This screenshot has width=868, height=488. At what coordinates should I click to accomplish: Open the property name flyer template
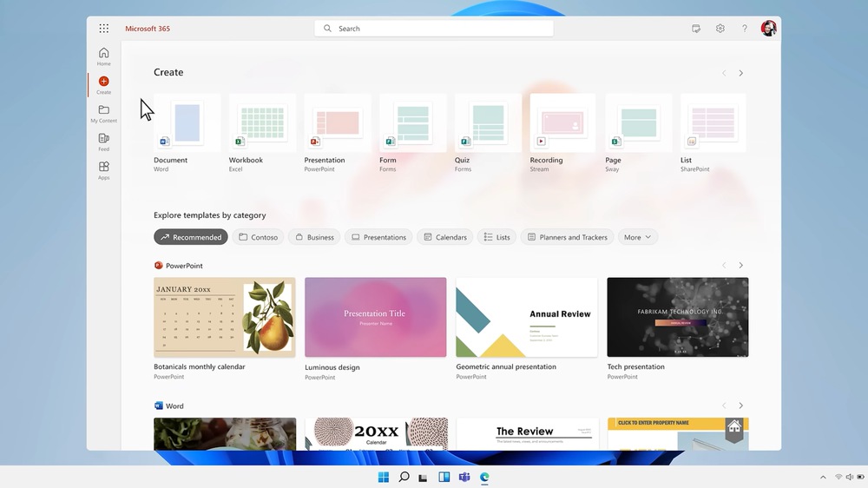[678, 433]
